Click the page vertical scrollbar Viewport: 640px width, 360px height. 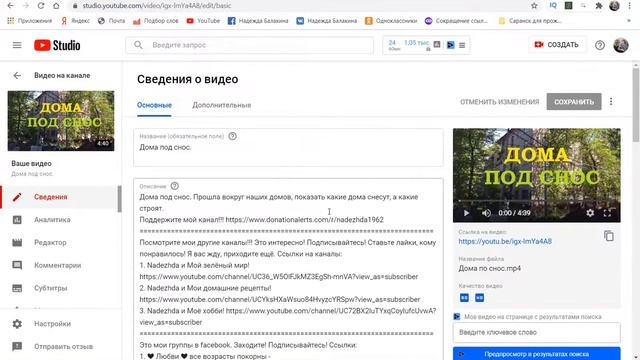[x=636, y=106]
